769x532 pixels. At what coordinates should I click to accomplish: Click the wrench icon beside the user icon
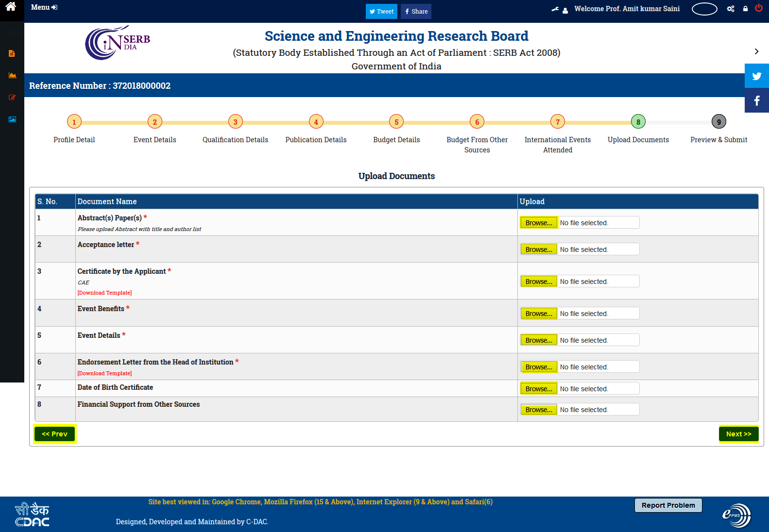click(x=555, y=9)
